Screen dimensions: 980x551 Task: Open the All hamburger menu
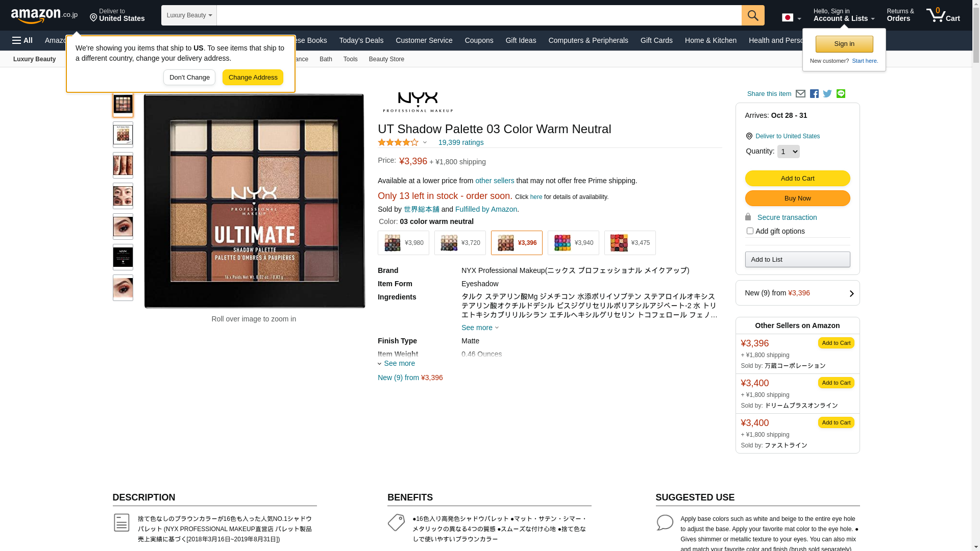point(22,40)
